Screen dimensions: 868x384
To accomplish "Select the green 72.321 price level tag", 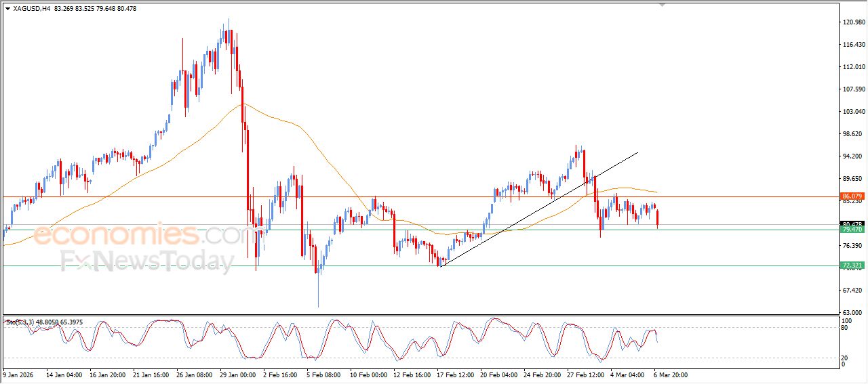I will tap(852, 265).
